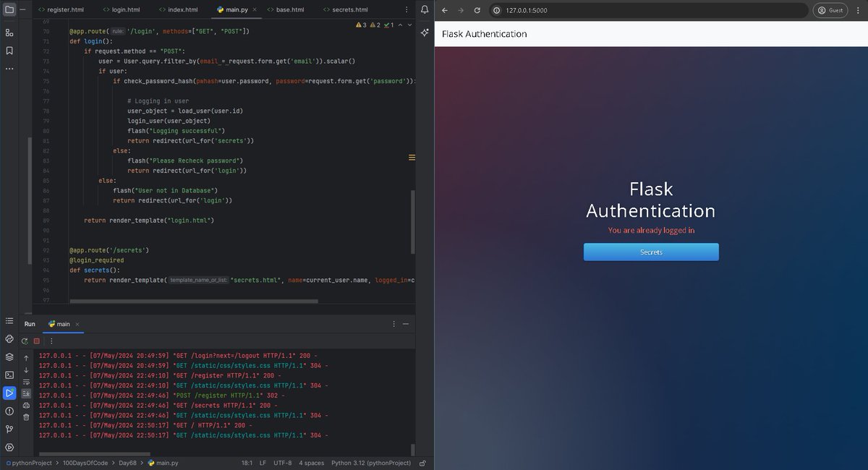This screenshot has height=470, width=868.
Task: Open the Python Console tool window
Action: pos(9,338)
